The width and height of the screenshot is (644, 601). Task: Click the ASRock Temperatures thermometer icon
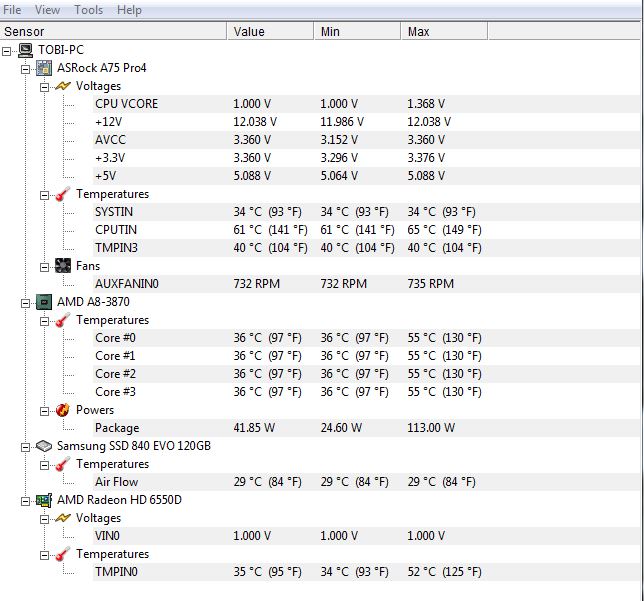click(63, 194)
